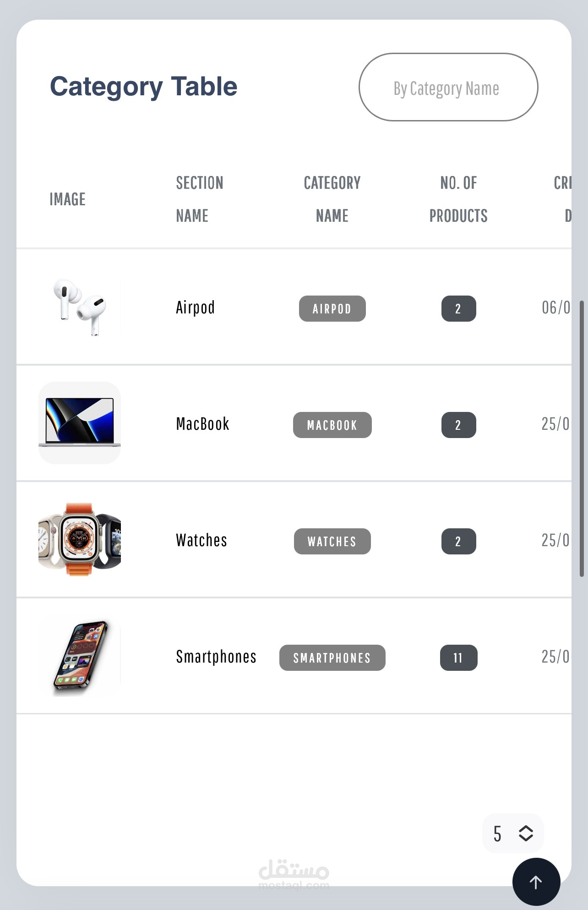Click the Image column header
The height and width of the screenshot is (910, 588).
pos(68,199)
